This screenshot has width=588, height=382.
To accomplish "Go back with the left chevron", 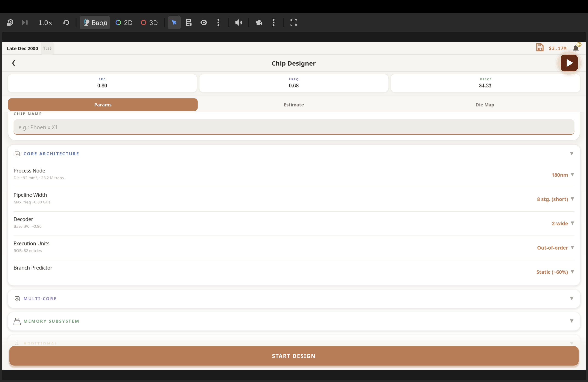I will tap(14, 63).
